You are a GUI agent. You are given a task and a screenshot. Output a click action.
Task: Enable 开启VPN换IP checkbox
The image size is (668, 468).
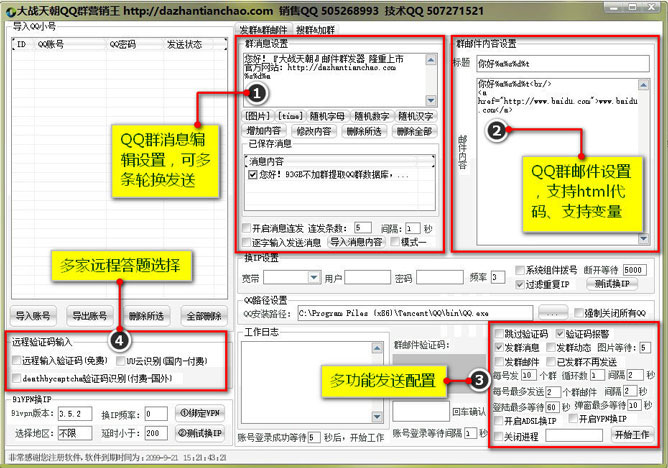pyautogui.click(x=573, y=419)
